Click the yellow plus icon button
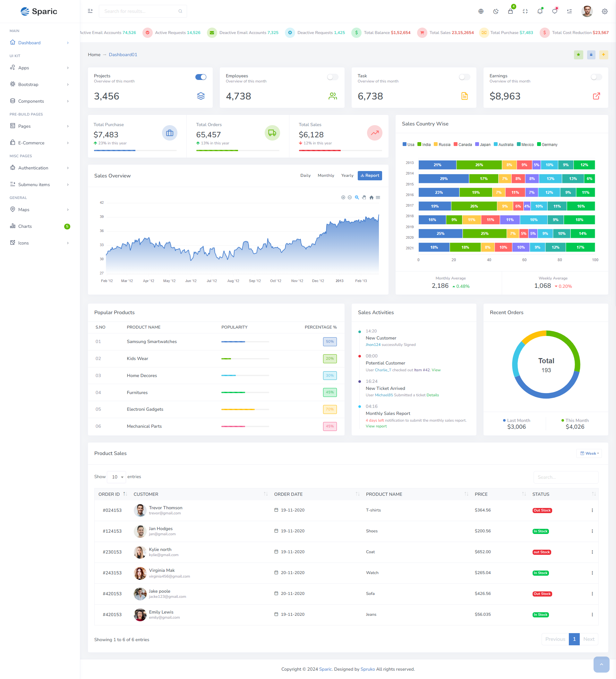The width and height of the screenshot is (616, 679). pos(603,55)
